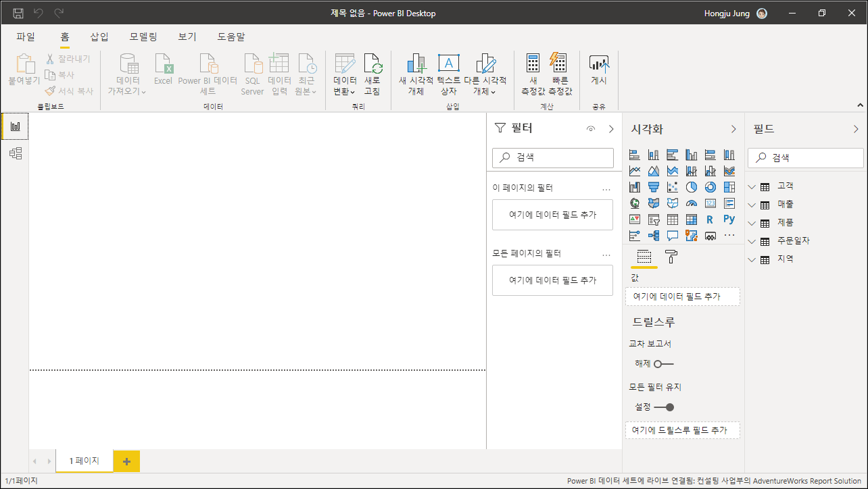The height and width of the screenshot is (489, 868).
Task: Click the 빠른 측정값 button
Action: coord(560,75)
